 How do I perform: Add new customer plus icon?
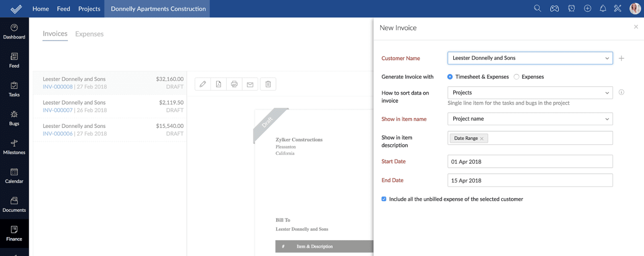pos(621,58)
